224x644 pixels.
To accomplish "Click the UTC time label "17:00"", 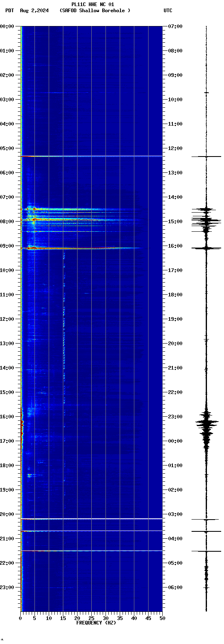I will tap(175, 270).
